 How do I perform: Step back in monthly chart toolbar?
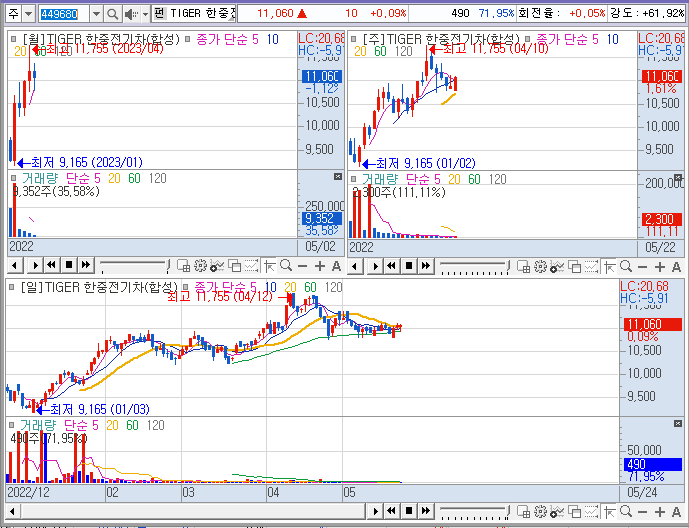15,265
